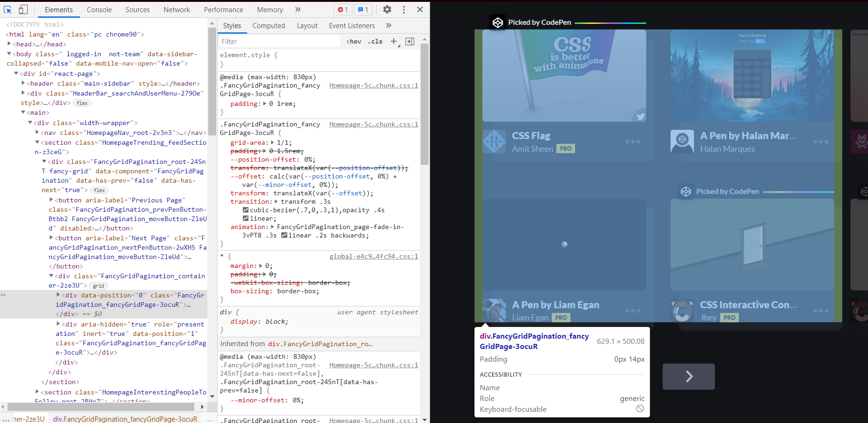868x423 pixels.
Task: Open A Pen by Liam Egan title
Action: click(x=555, y=305)
